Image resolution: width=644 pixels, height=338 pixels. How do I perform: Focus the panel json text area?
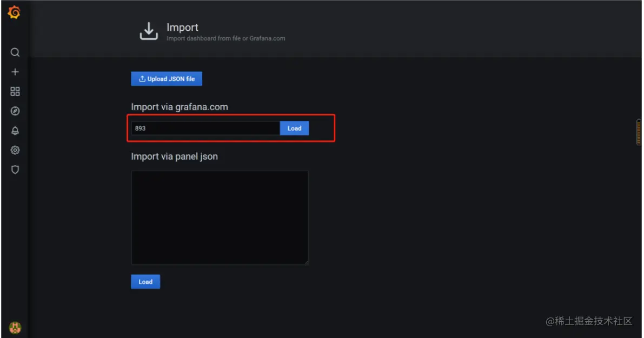click(x=220, y=218)
